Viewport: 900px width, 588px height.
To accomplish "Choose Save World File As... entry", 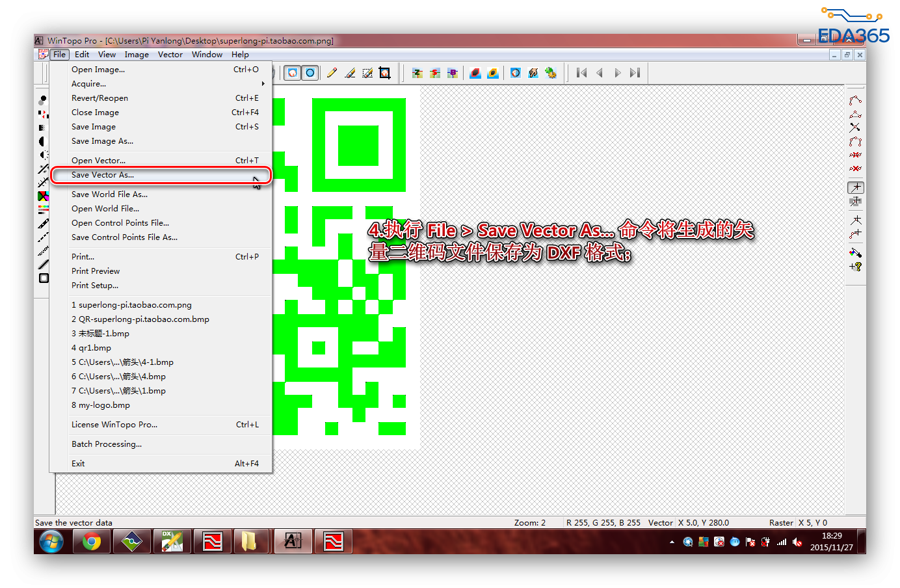I will (161, 194).
